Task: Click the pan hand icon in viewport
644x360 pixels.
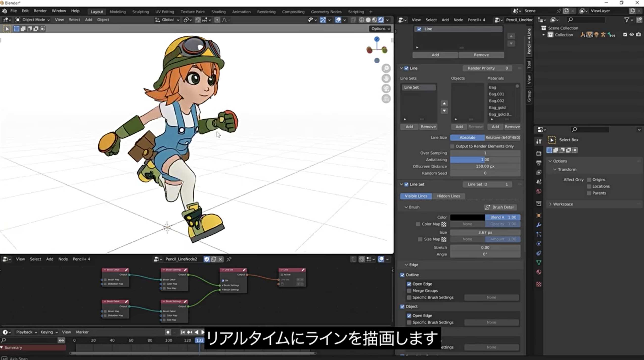Action: (386, 79)
